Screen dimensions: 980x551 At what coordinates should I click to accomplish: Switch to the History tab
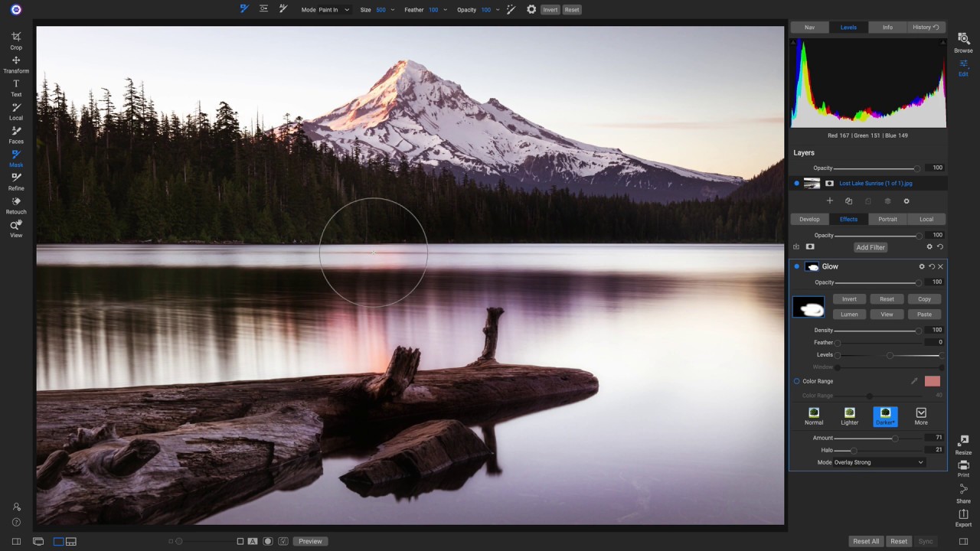926,27
